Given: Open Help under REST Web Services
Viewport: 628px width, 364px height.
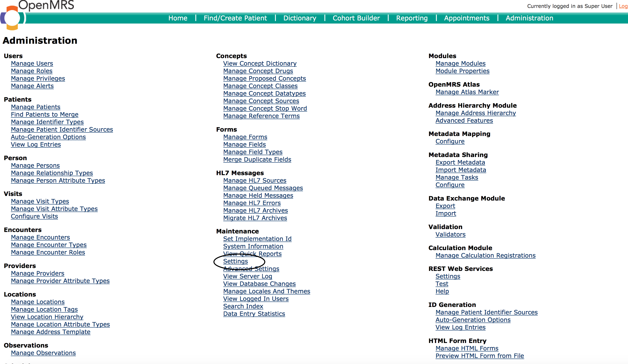Looking at the screenshot, I should click(442, 291).
